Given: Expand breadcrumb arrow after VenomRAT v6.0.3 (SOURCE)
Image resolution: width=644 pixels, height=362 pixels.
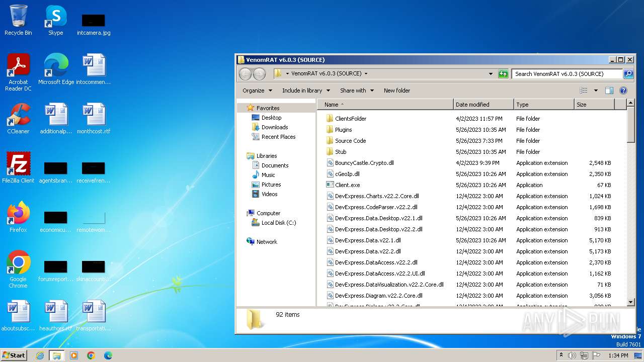Looking at the screenshot, I should 366,74.
